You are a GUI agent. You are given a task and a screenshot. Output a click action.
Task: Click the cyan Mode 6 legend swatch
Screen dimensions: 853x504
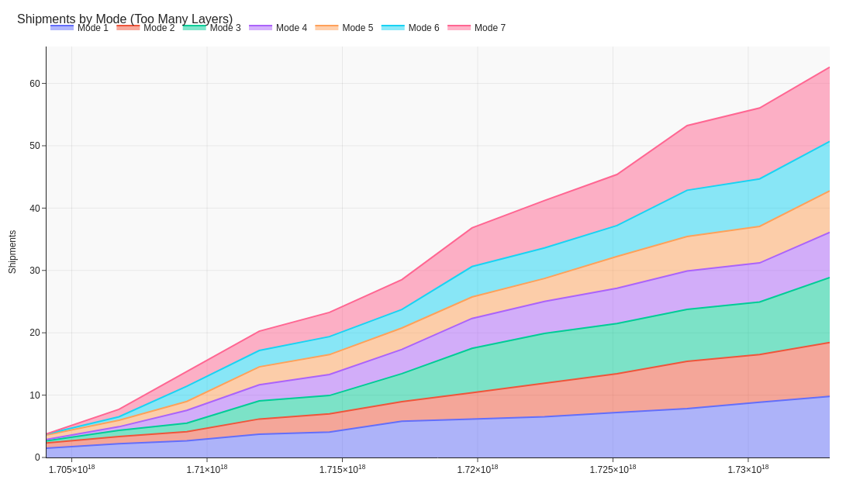[392, 28]
